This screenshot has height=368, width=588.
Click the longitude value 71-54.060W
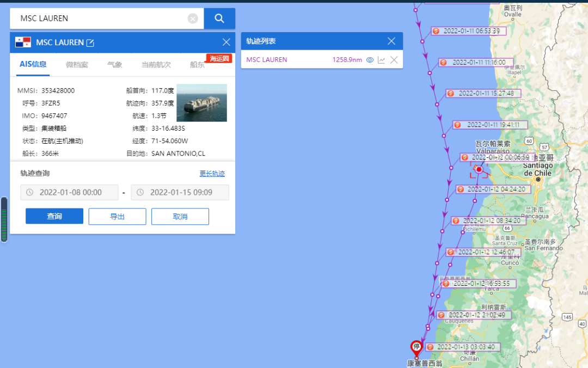tap(169, 141)
